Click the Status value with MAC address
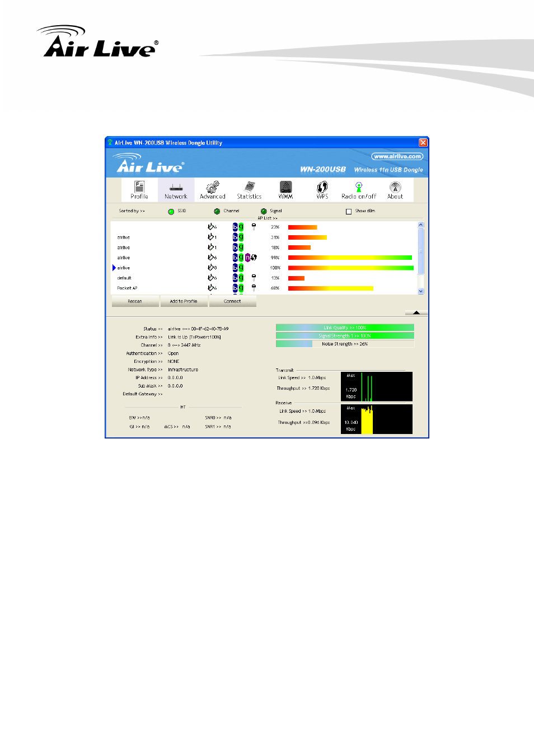 (x=198, y=329)
